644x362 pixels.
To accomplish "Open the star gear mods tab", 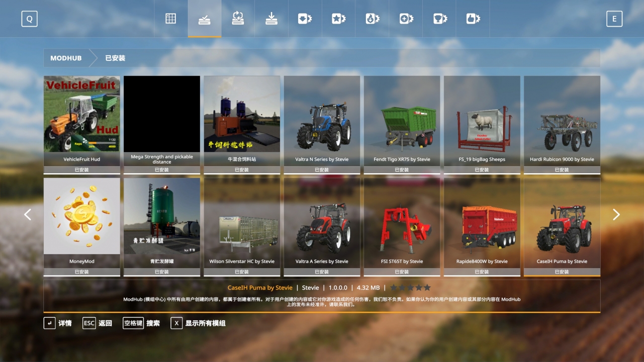I will (339, 19).
